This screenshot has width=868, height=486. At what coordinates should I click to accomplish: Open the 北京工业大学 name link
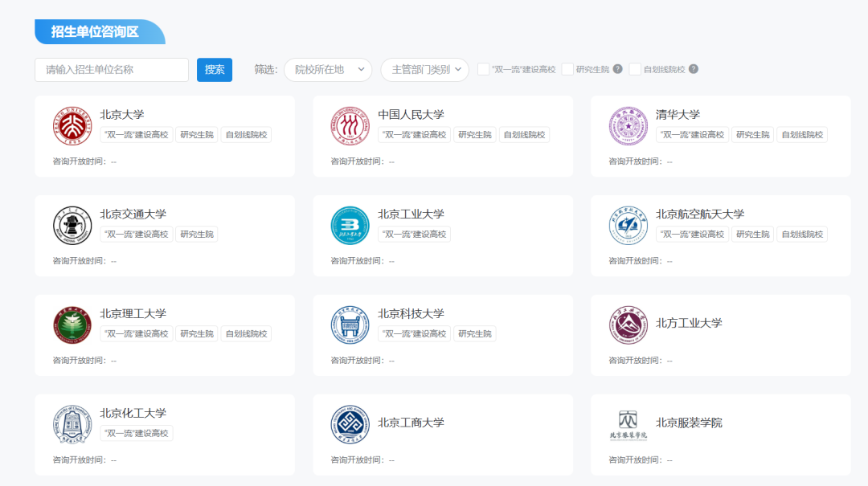(411, 214)
